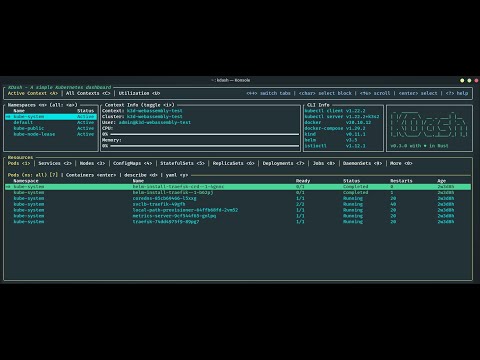
Task: Select the Pods resource tab
Action: pos(19,163)
